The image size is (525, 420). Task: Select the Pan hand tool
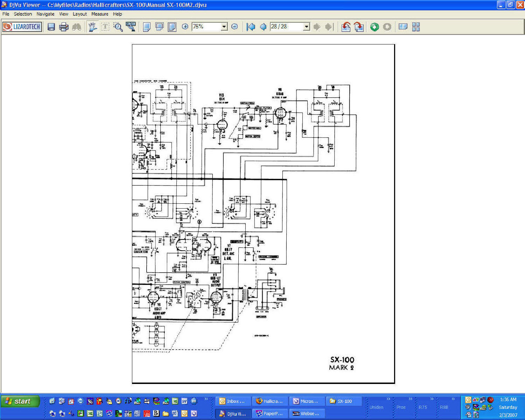tap(92, 27)
